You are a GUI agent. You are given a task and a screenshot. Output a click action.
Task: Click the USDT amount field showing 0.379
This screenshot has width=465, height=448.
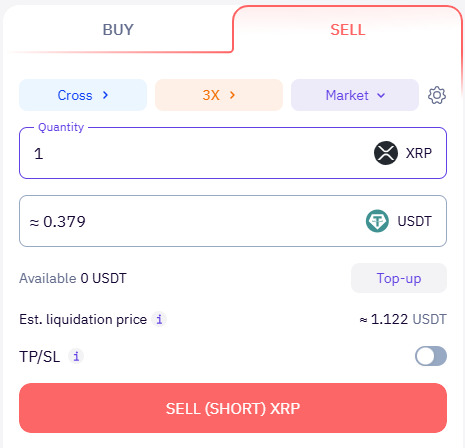(233, 221)
